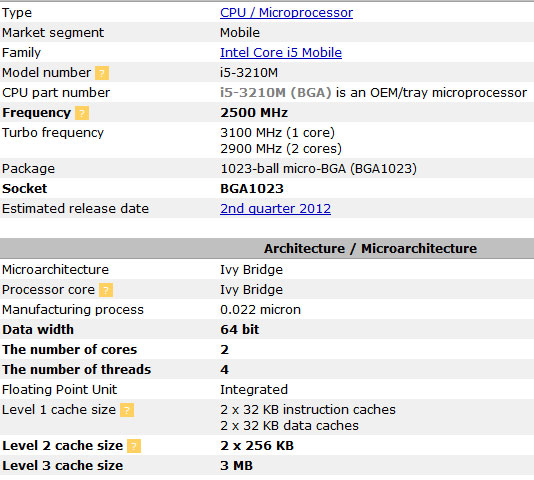The width and height of the screenshot is (534, 480).
Task: Click the 3100 MHz (1 core) turbo value
Action: [x=278, y=133]
